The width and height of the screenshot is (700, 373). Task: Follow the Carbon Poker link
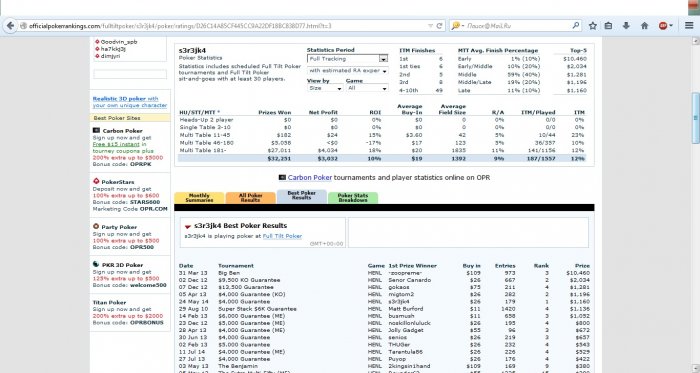pos(310,178)
